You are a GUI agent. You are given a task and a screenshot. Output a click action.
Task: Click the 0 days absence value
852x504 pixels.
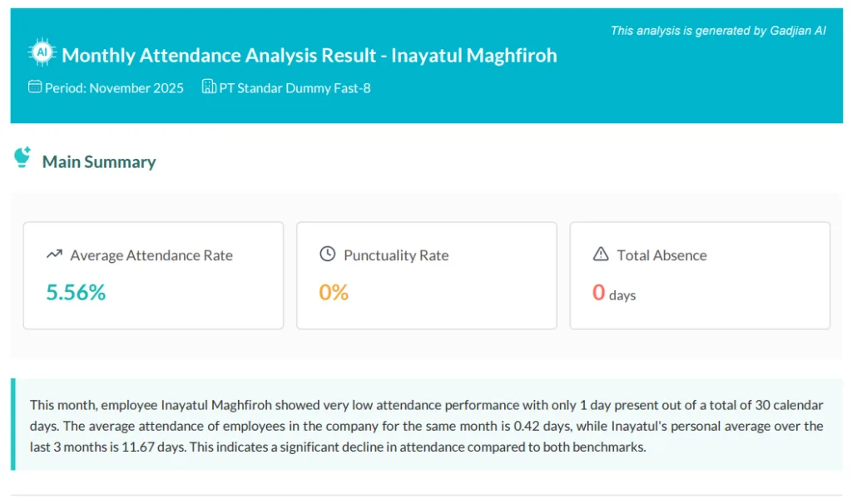coord(613,293)
